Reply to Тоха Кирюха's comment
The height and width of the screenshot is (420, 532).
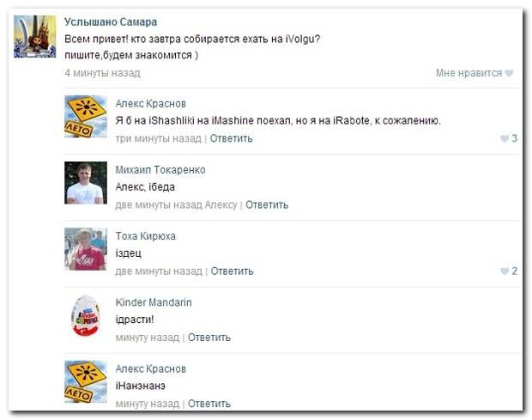pyautogui.click(x=232, y=271)
